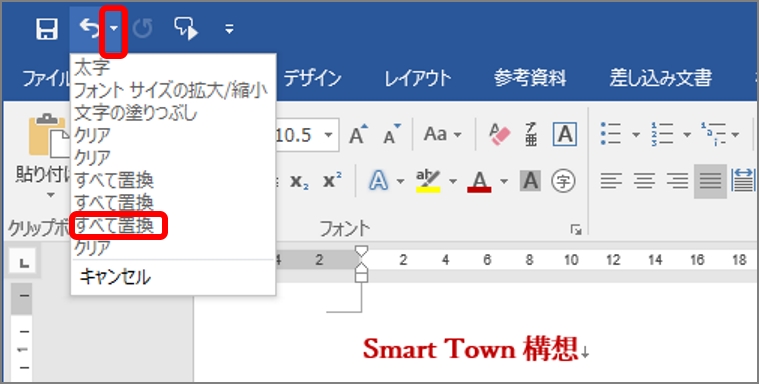Decrease font size with shrink A icon
The image size is (759, 384).
[x=392, y=134]
